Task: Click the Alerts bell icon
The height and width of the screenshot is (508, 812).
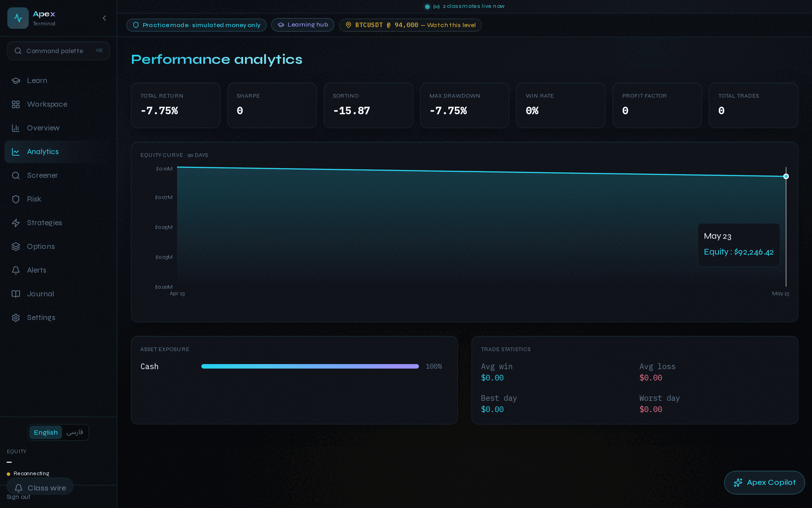Action: (16, 270)
